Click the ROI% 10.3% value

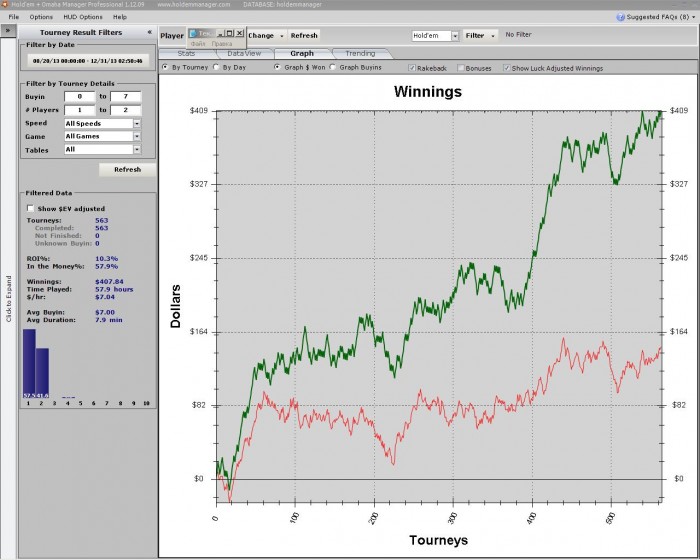click(106, 258)
